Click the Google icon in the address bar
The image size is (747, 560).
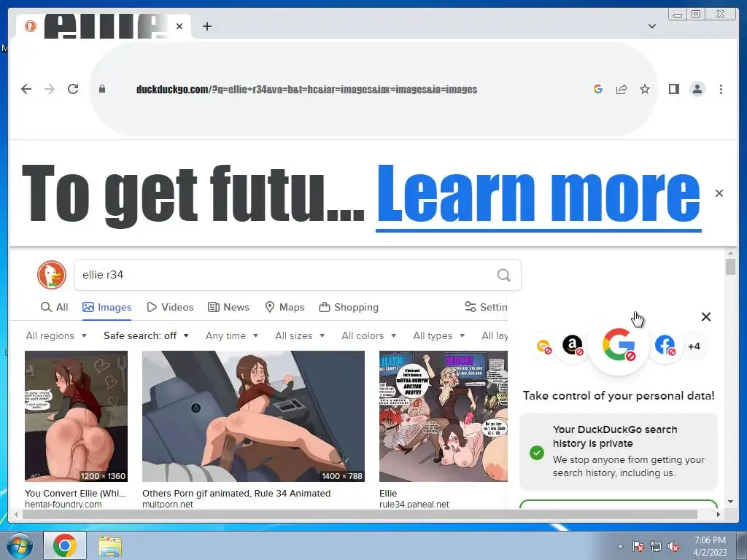coord(598,89)
